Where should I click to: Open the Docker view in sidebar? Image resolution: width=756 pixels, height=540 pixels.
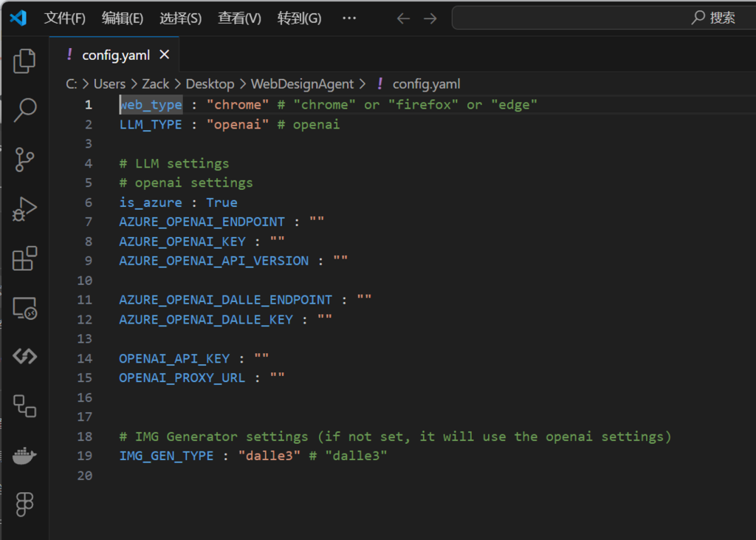(24, 455)
